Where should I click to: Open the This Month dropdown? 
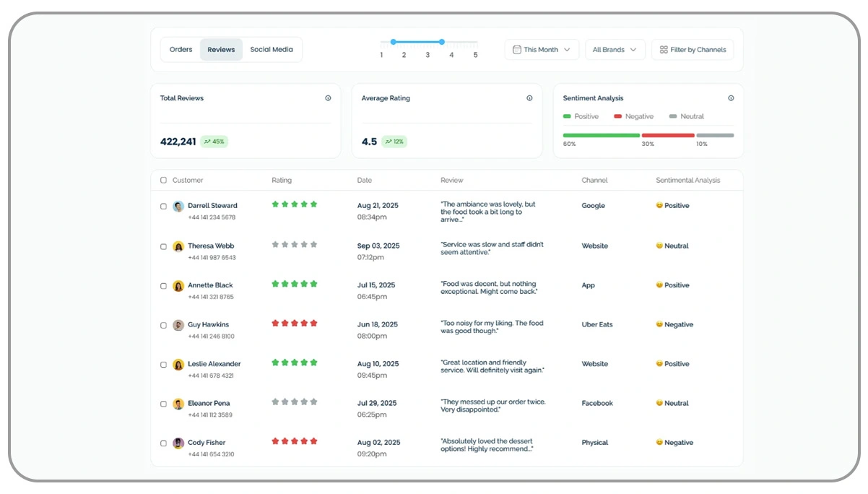point(542,49)
